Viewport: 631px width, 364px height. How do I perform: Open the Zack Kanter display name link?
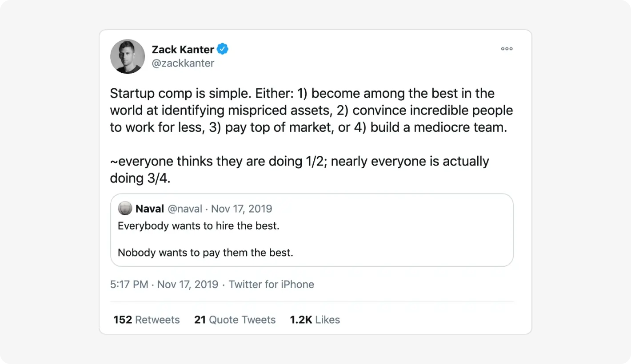click(x=183, y=49)
